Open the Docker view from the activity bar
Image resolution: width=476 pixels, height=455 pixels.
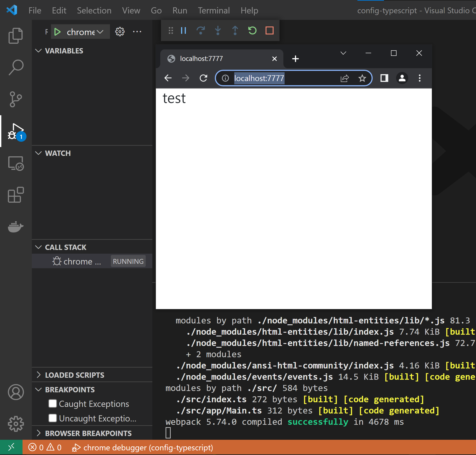coord(16,227)
